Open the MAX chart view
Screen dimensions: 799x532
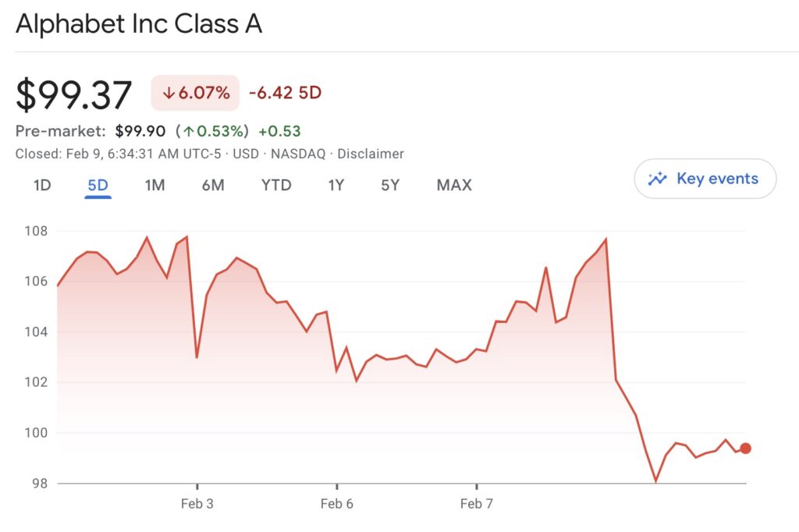pos(454,185)
